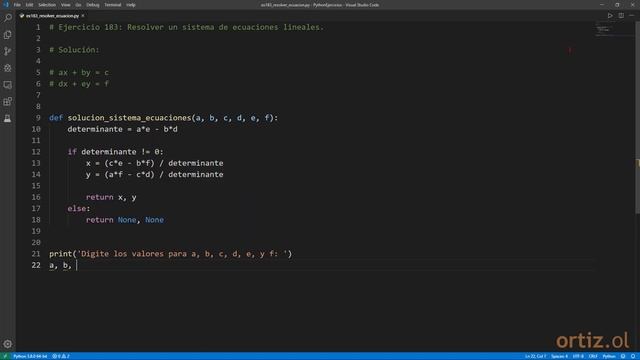Screen dimensions: 640x360
Task: Open the Terminal menu
Action: [x=113, y=5]
